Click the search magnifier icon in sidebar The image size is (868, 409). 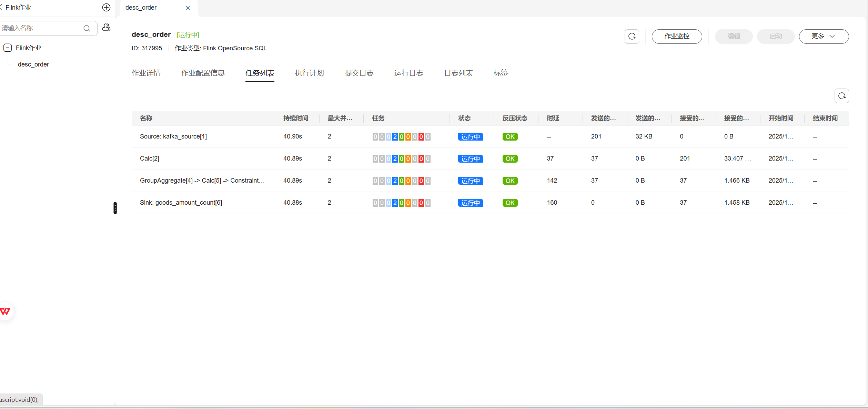click(87, 28)
